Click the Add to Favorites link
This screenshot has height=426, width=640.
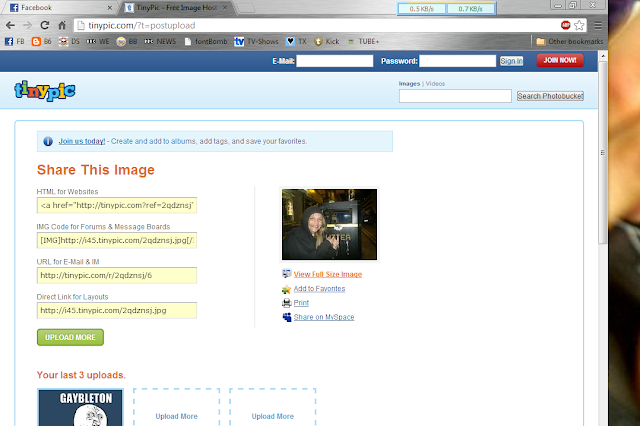click(319, 288)
